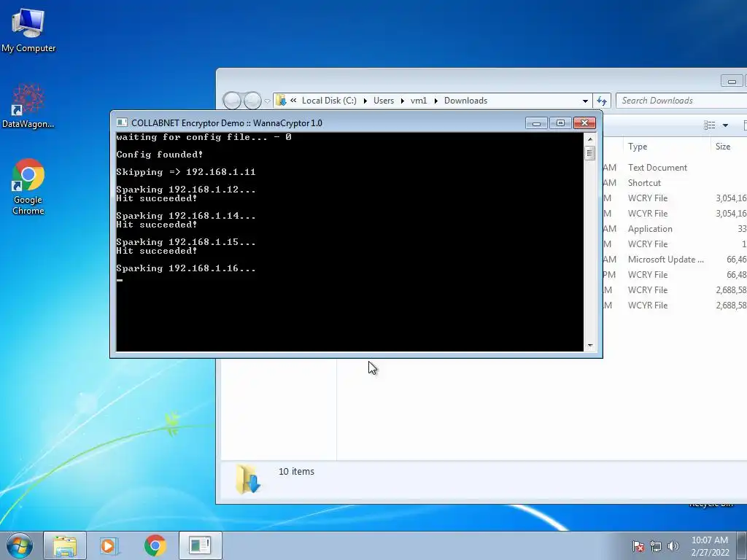Expand the arrow after Users
The height and width of the screenshot is (560, 747).
[x=403, y=101]
